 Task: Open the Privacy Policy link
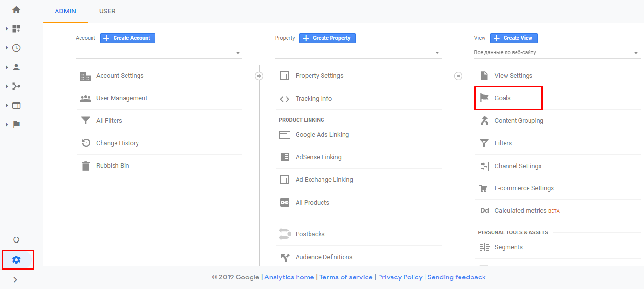pyautogui.click(x=400, y=277)
